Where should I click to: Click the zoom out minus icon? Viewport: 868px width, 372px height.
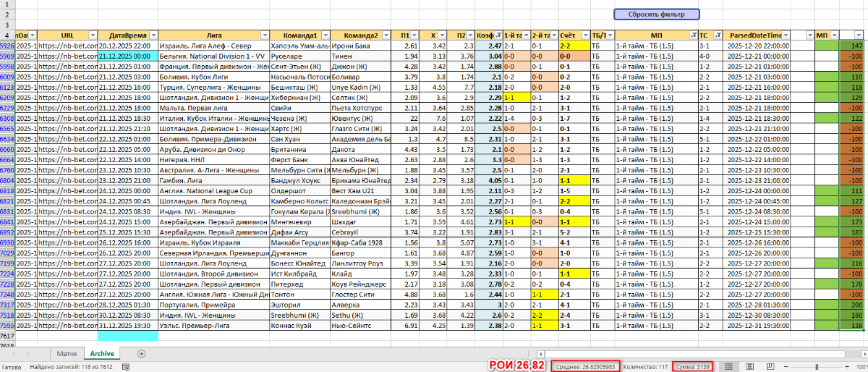pyautogui.click(x=787, y=366)
